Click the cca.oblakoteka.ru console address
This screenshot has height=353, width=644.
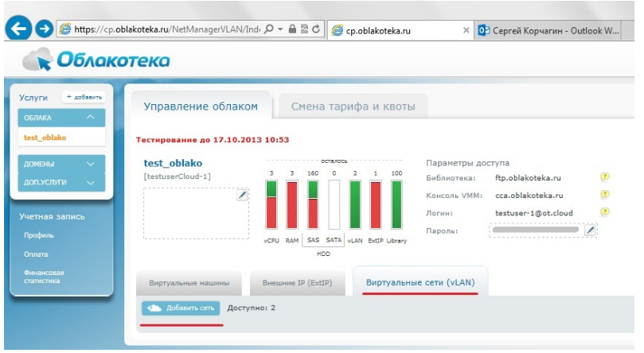pyautogui.click(x=529, y=196)
